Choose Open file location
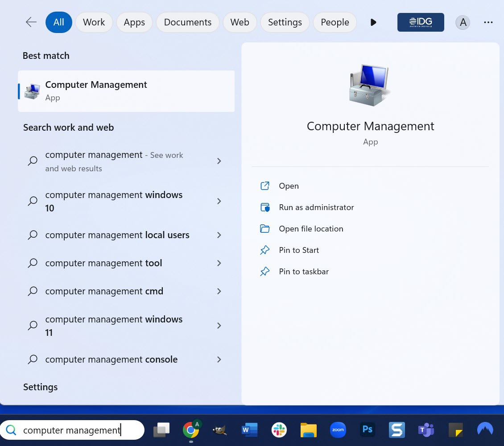 tap(311, 229)
